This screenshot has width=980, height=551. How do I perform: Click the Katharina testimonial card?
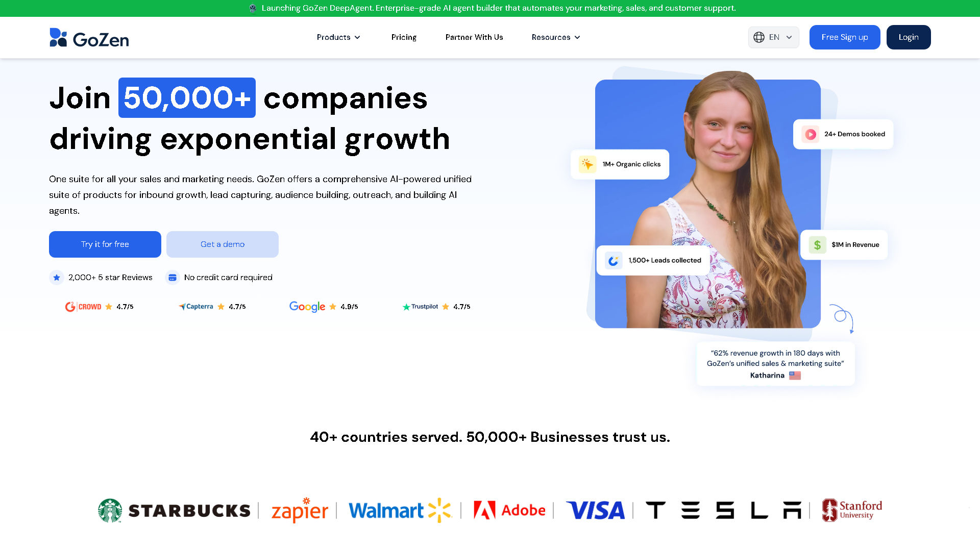pos(775,364)
